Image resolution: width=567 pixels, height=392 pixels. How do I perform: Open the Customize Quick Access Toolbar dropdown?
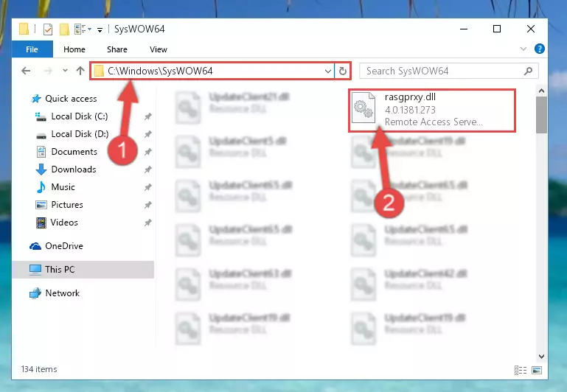click(100, 29)
